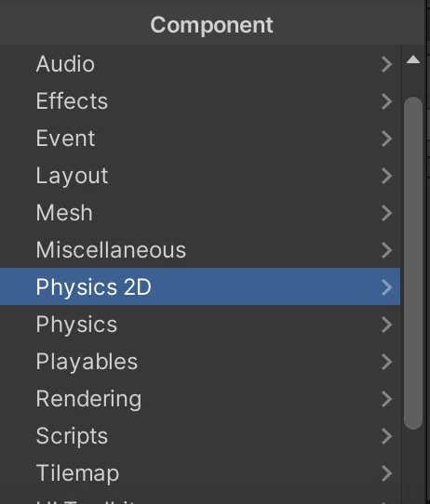Choose the Layout component group
This screenshot has height=504, width=430.
coord(200,176)
